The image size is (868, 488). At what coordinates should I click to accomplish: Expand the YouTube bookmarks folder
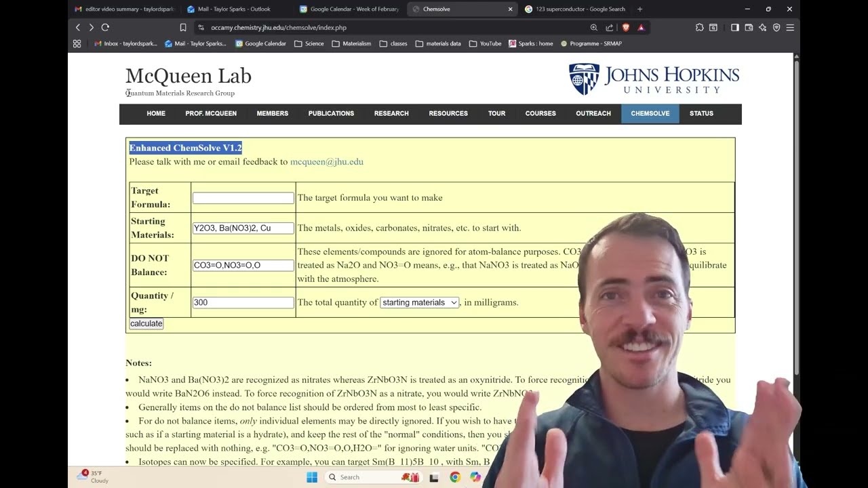pyautogui.click(x=486, y=43)
